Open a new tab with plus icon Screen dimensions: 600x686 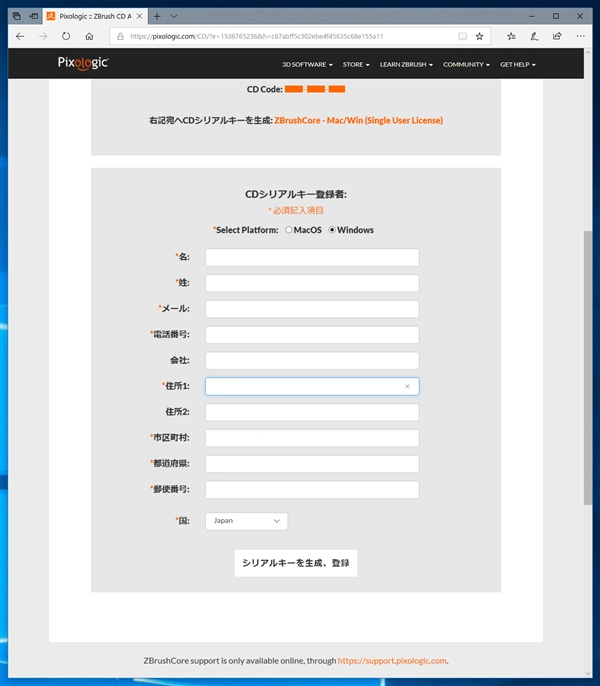pyautogui.click(x=157, y=16)
